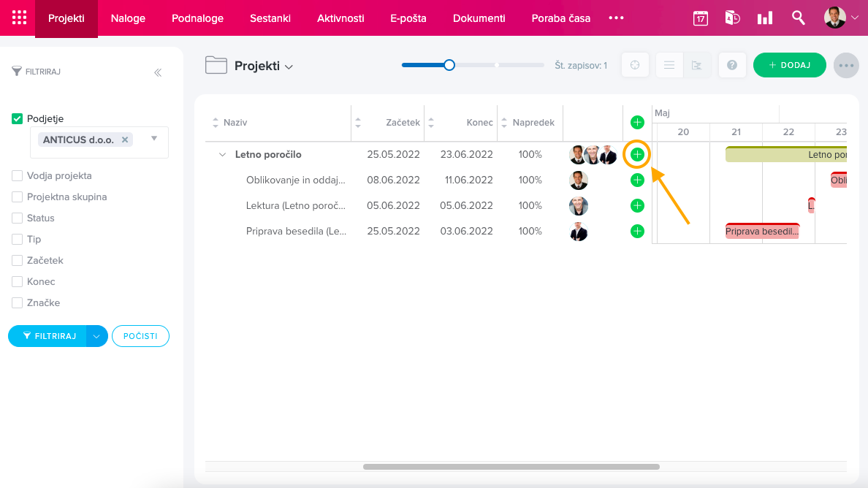The width and height of the screenshot is (868, 488).
Task: Switch to the list view icon
Action: click(x=669, y=65)
